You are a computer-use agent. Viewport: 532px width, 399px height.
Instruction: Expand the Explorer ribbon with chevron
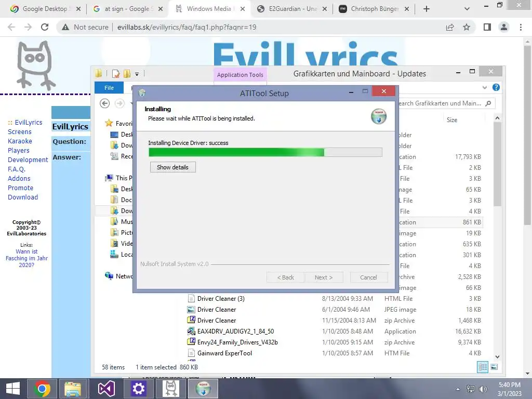485,87
